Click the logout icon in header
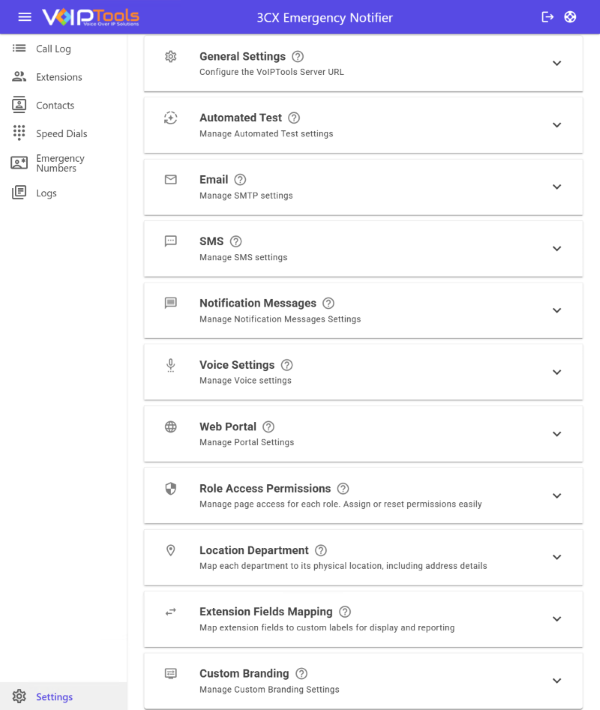 547,17
